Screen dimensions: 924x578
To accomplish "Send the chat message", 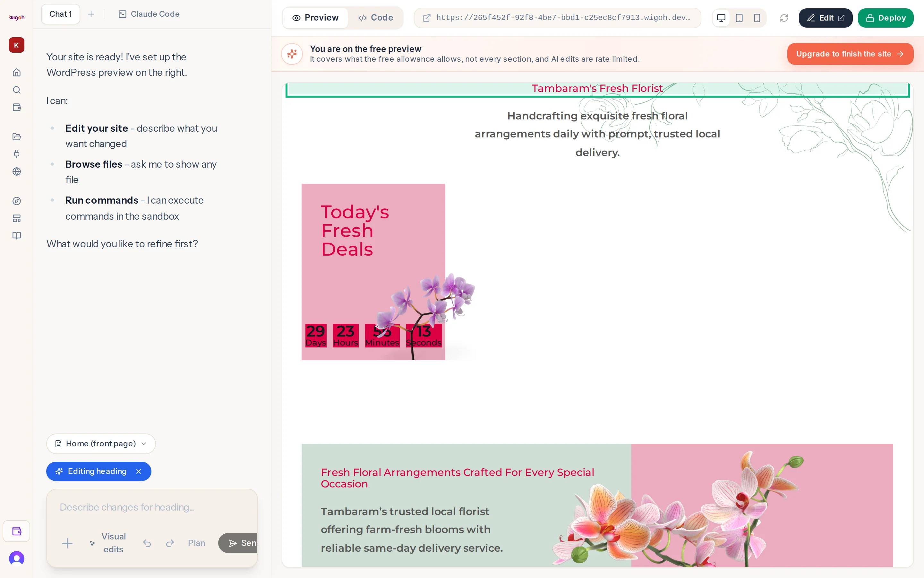I will point(238,543).
